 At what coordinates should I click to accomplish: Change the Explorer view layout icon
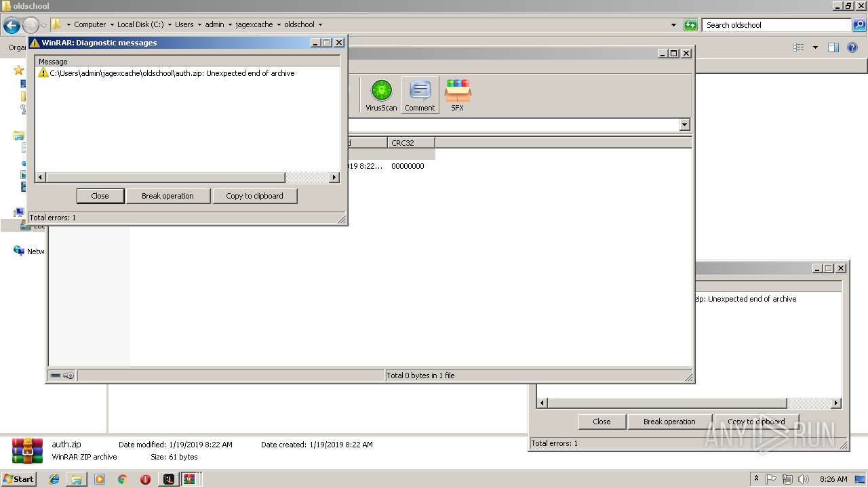tap(799, 47)
